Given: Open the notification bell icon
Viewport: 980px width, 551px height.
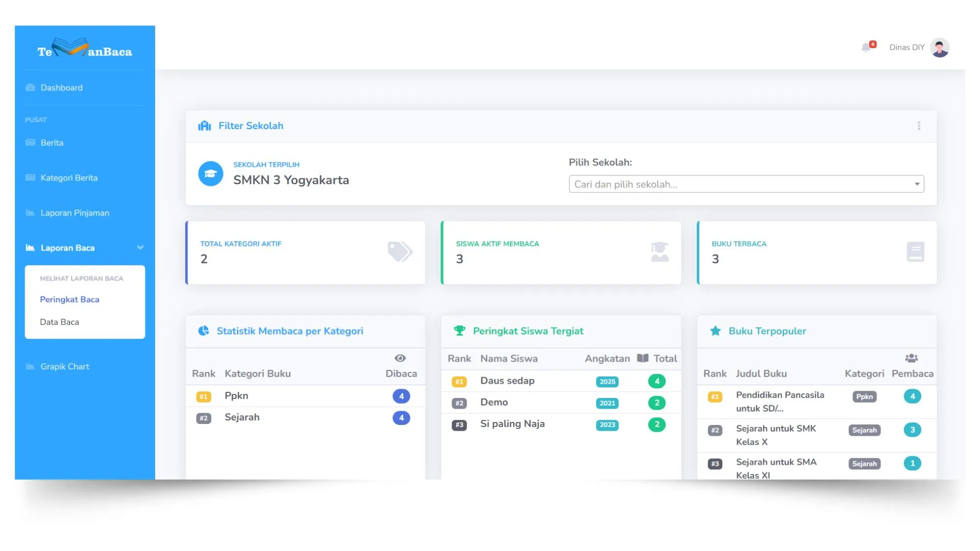Looking at the screenshot, I should pos(867,47).
